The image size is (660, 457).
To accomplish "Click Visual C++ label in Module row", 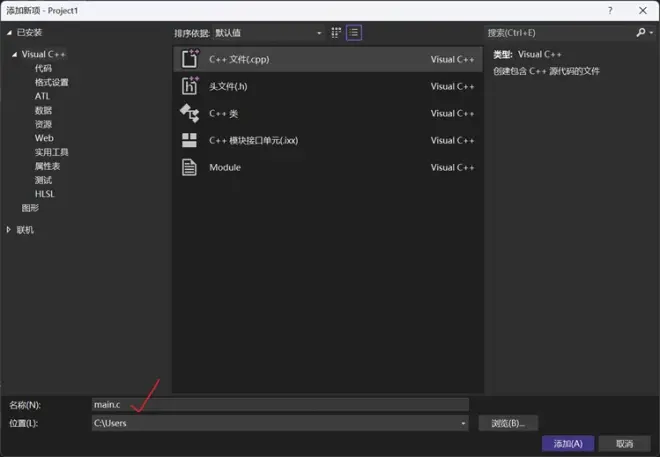I will point(452,167).
